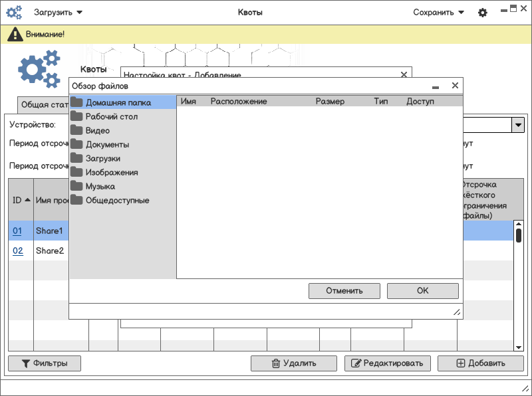
Task: Select Видео folder in sidebar
Action: pyautogui.click(x=123, y=130)
